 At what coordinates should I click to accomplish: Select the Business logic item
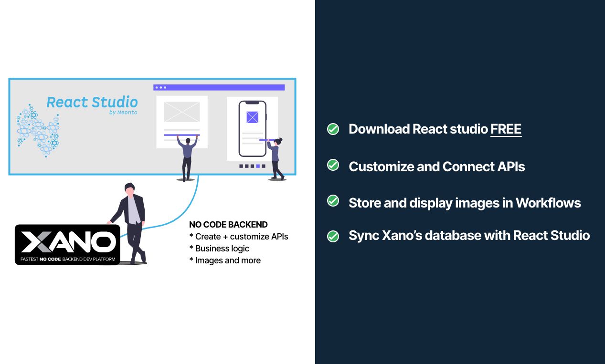coord(219,248)
